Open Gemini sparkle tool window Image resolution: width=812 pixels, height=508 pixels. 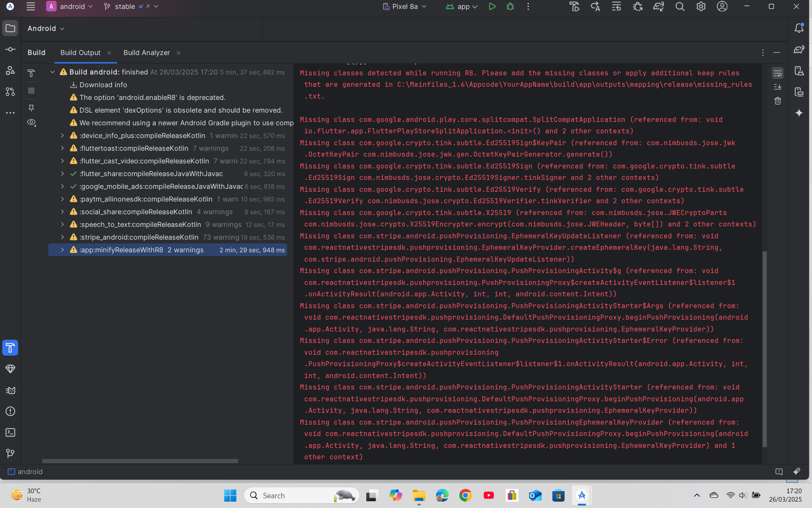pos(799,113)
